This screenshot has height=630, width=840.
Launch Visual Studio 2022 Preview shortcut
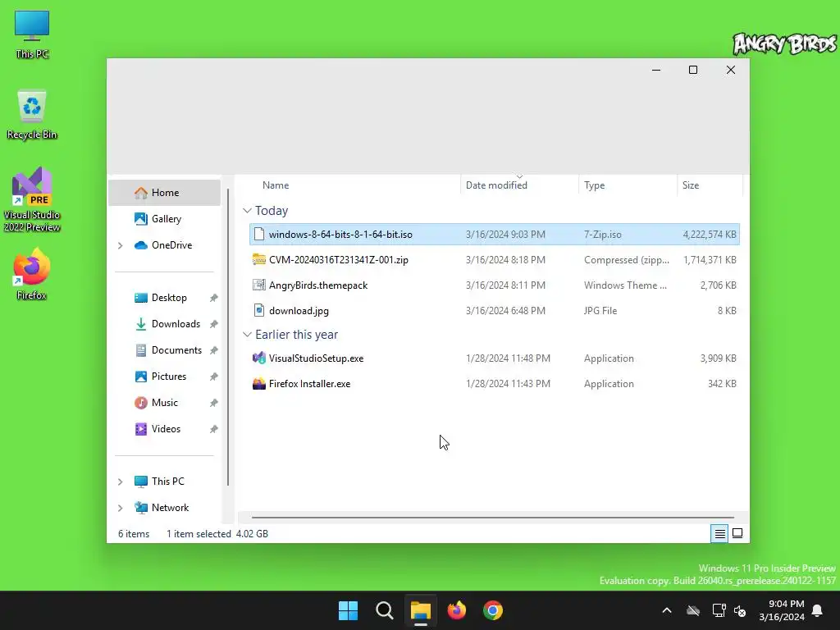[32, 199]
